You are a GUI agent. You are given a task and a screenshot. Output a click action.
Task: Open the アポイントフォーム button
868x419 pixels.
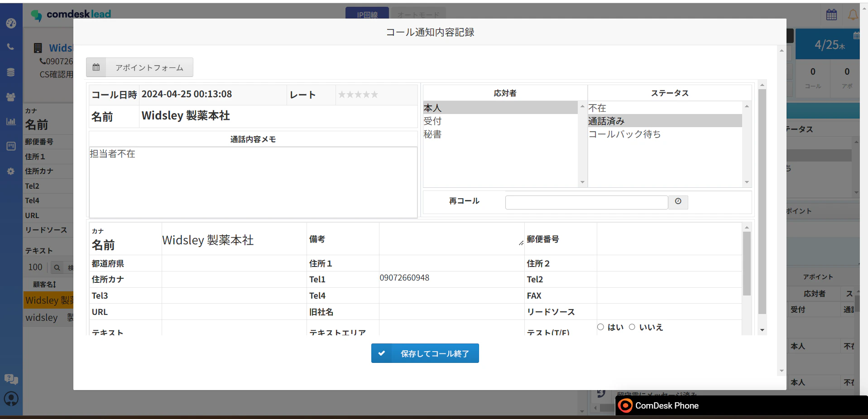click(x=139, y=67)
